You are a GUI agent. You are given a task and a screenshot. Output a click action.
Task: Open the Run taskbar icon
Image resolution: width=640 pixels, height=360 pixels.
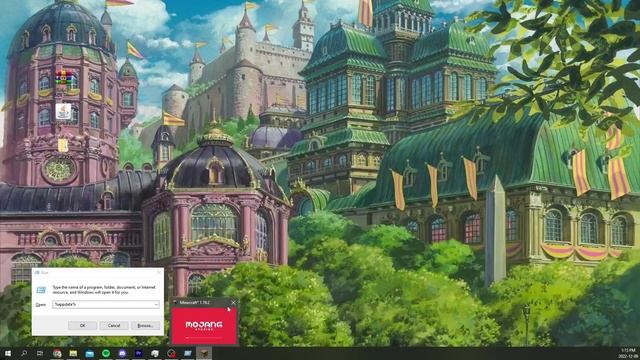[x=188, y=353]
